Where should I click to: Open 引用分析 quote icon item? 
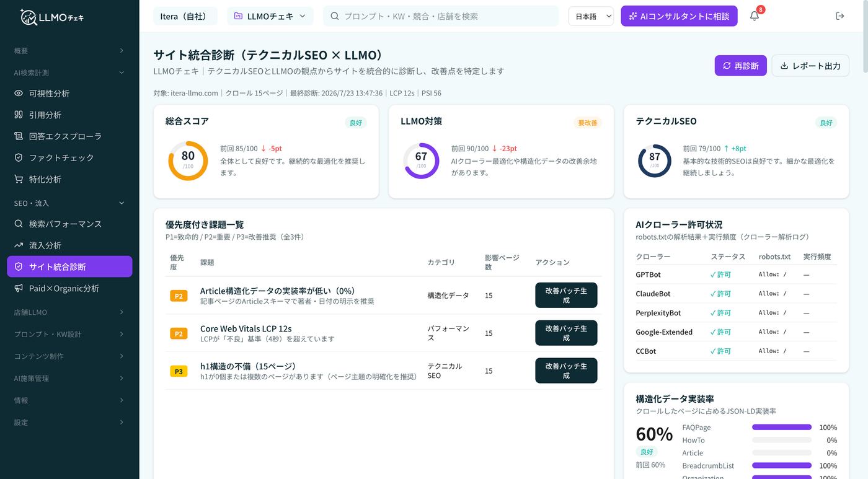[69, 115]
